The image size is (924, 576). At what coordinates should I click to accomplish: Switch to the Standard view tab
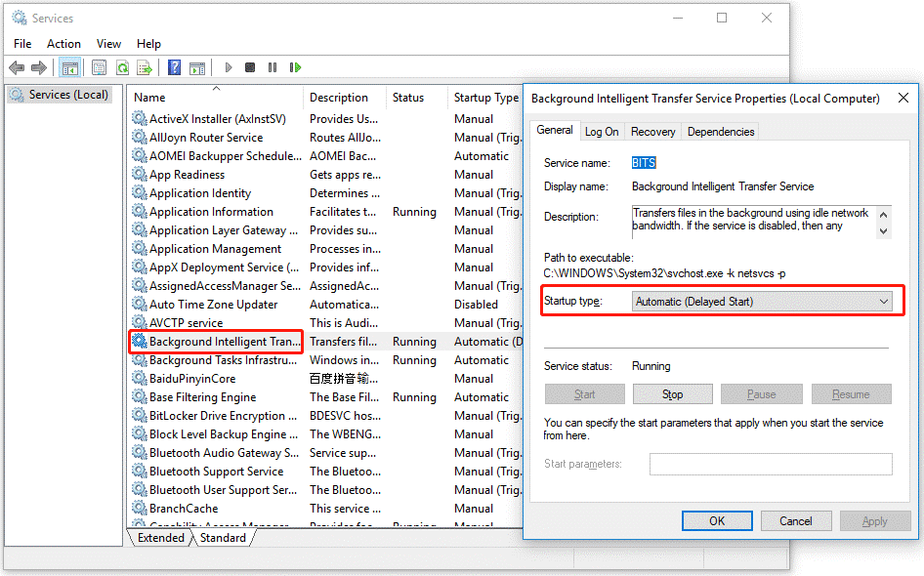click(x=223, y=537)
